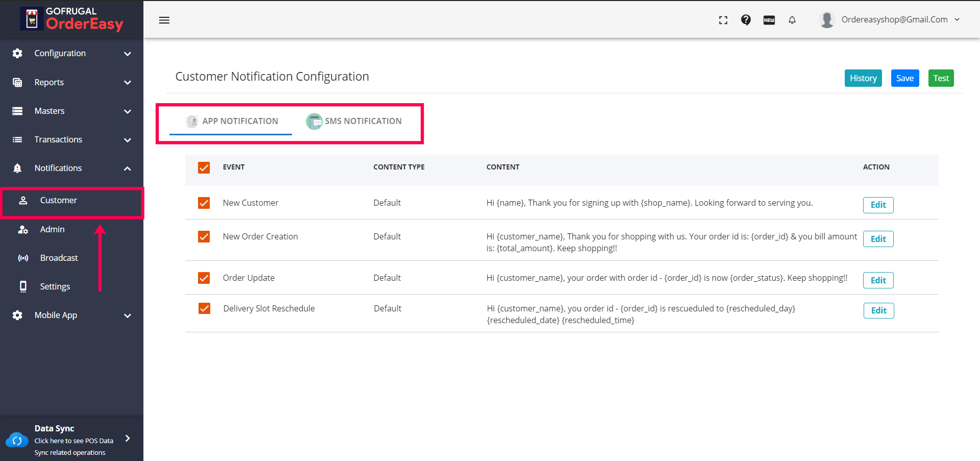The image size is (980, 461).
Task: Open the help question mark icon
Action: (746, 20)
